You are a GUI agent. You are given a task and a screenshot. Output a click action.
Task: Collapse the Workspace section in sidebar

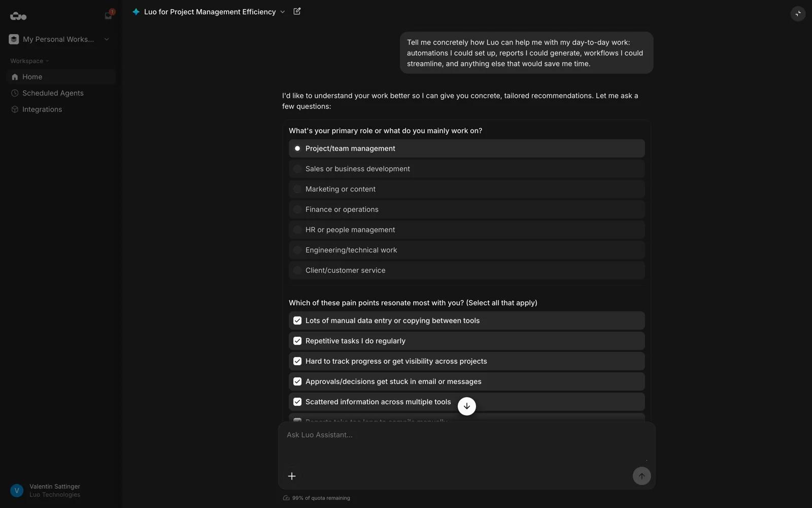point(29,61)
